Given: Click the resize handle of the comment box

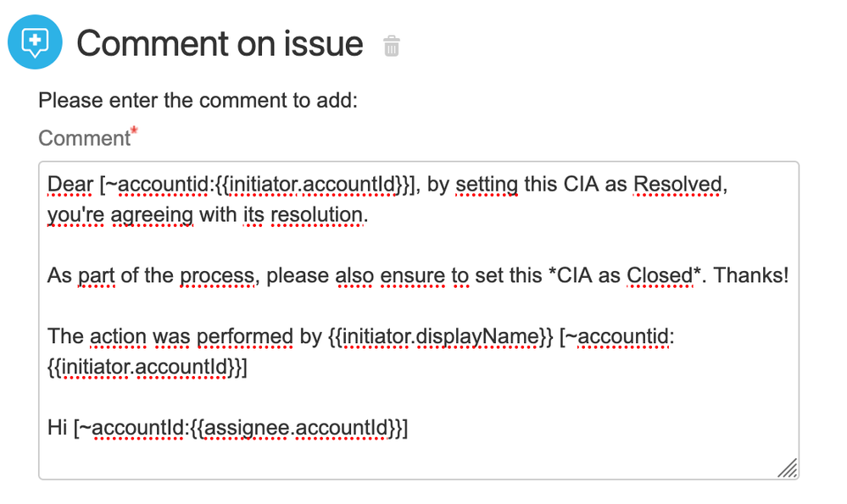Looking at the screenshot, I should click(x=787, y=468).
